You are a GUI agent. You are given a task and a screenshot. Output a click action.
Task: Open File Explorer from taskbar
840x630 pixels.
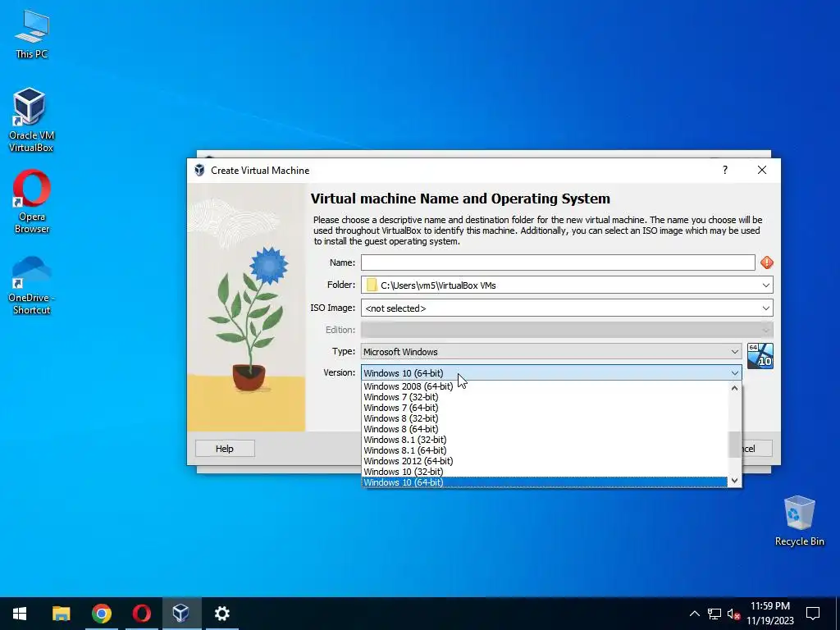point(61,614)
